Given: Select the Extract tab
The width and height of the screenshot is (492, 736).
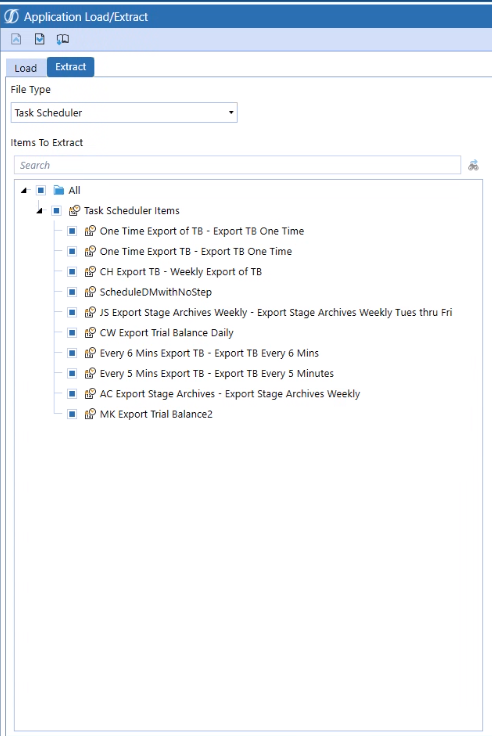Looking at the screenshot, I should (x=70, y=67).
